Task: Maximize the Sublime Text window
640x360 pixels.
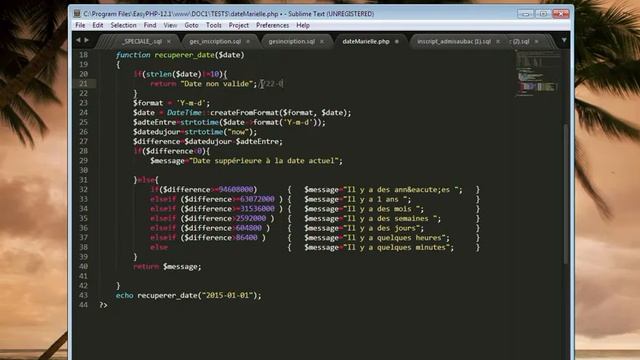Action: (x=543, y=13)
